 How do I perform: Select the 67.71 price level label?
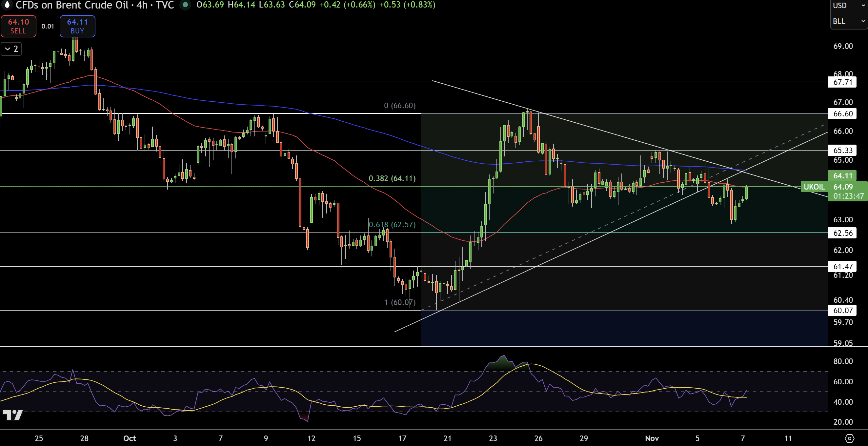(x=842, y=82)
